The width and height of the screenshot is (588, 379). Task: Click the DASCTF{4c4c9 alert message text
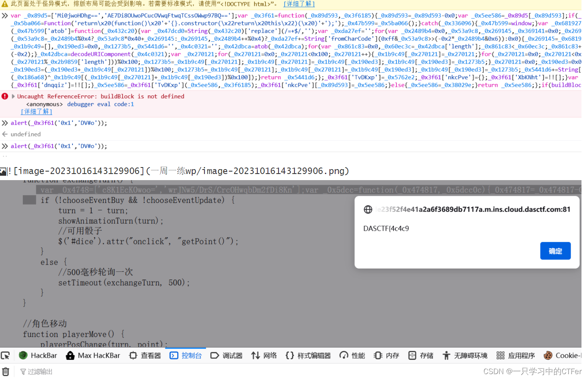386,229
